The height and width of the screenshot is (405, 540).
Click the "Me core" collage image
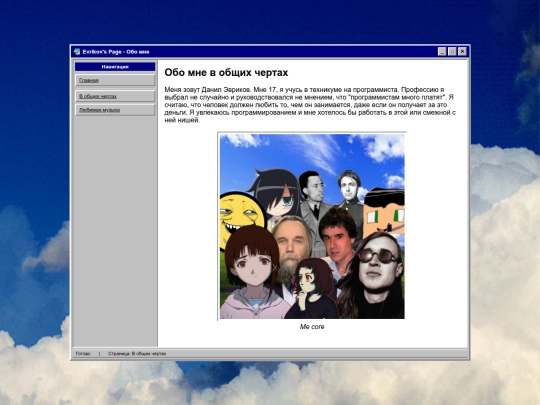click(312, 226)
